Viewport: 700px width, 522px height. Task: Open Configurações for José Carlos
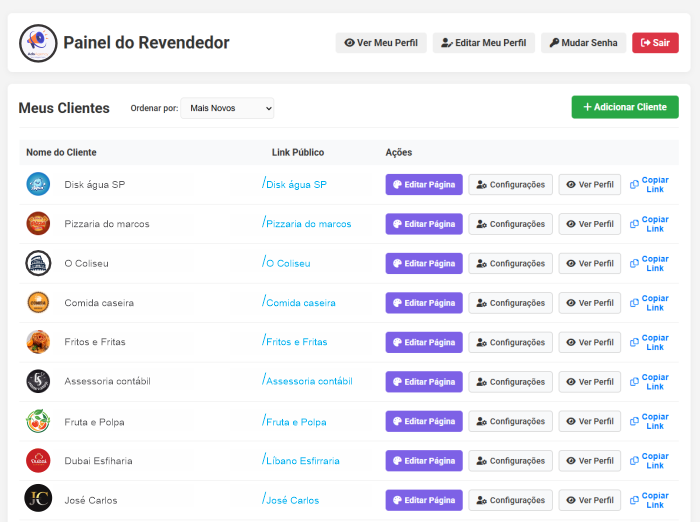511,500
